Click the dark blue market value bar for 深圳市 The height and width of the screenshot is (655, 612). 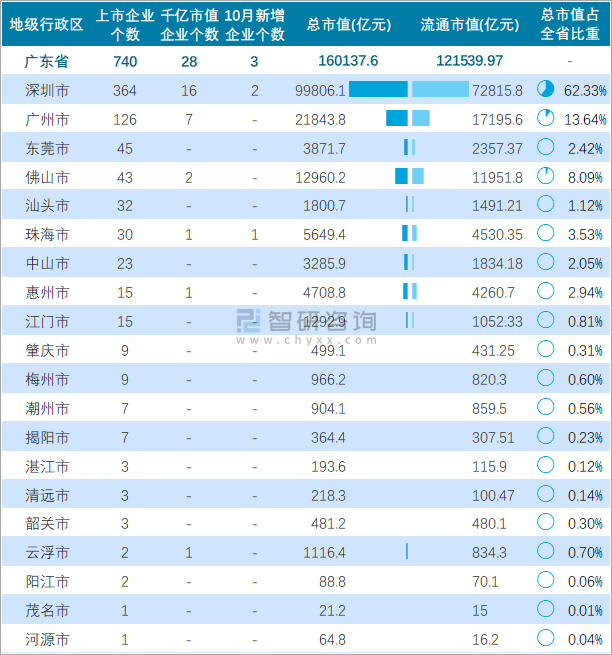[x=378, y=89]
